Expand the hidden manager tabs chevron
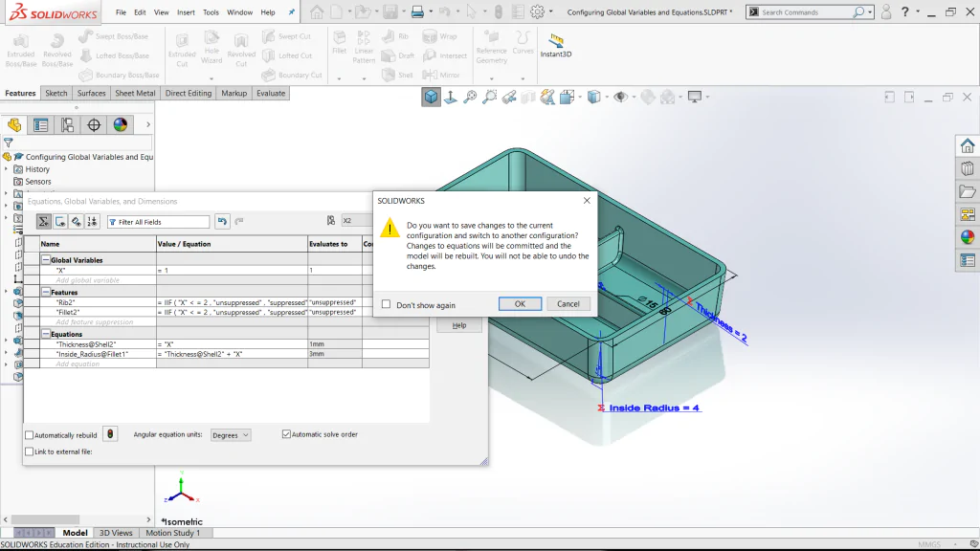This screenshot has width=980, height=551. pyautogui.click(x=148, y=125)
